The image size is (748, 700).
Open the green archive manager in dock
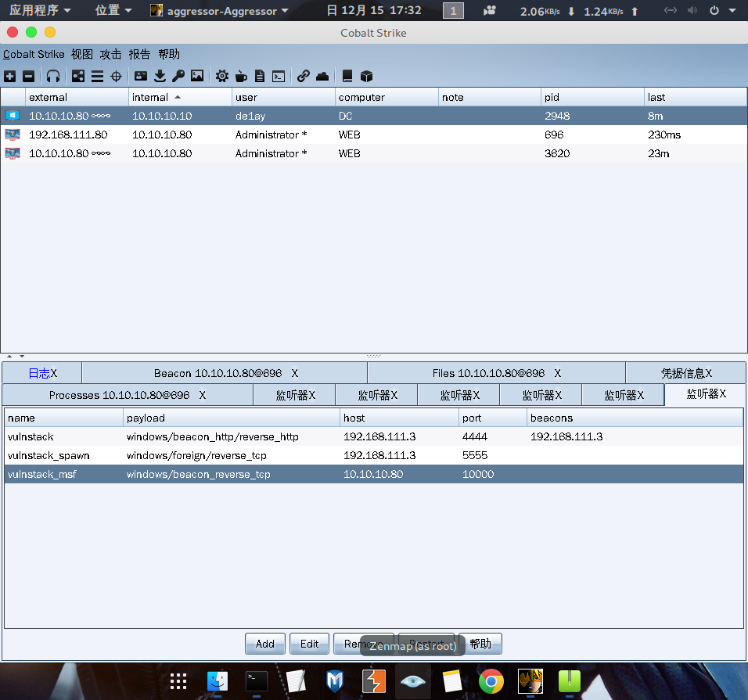pos(570,681)
